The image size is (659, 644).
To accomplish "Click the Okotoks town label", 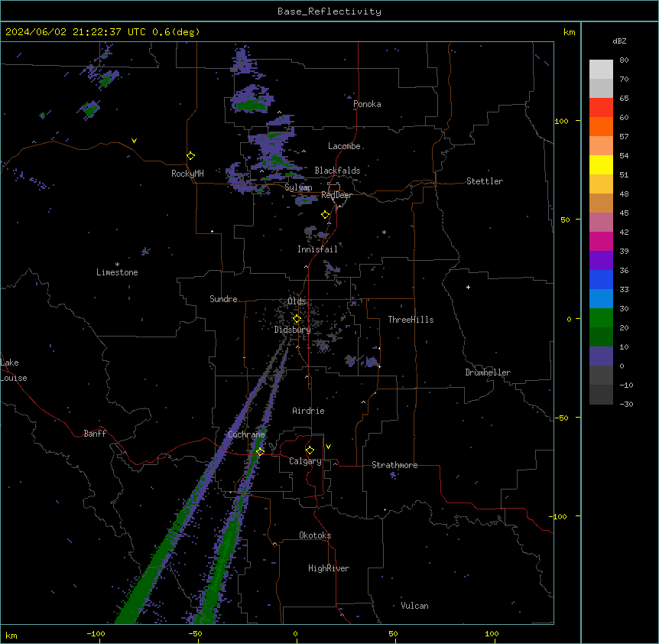I will (x=315, y=535).
